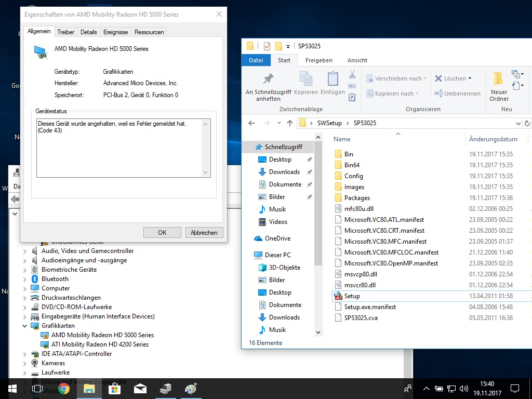Image resolution: width=532 pixels, height=399 pixels.
Task: Open Chrome from the taskbar
Action: (63, 389)
